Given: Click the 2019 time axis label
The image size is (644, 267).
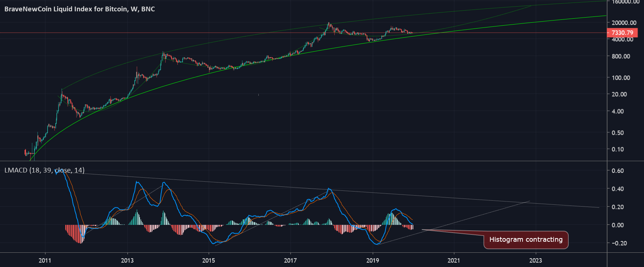Looking at the screenshot, I should coord(373,260).
